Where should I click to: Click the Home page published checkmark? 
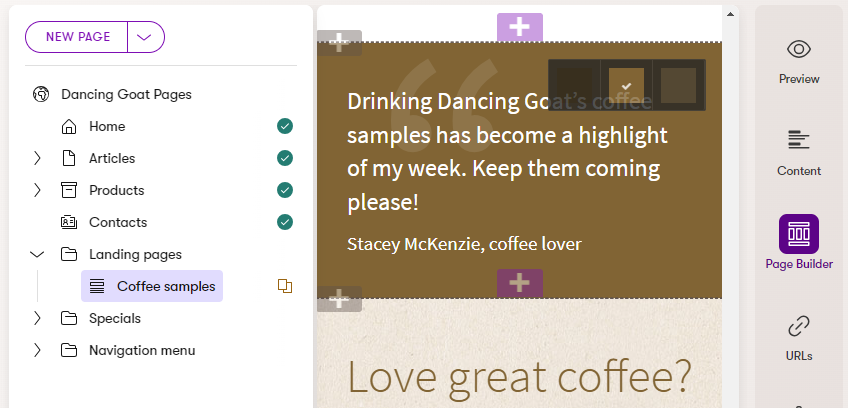tap(285, 126)
